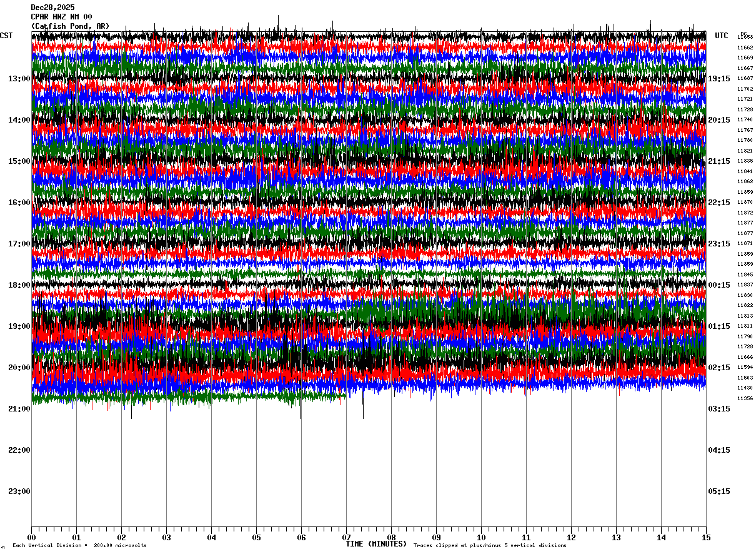
Task: Click minute tick label 15 on time axis
Action: (x=706, y=537)
